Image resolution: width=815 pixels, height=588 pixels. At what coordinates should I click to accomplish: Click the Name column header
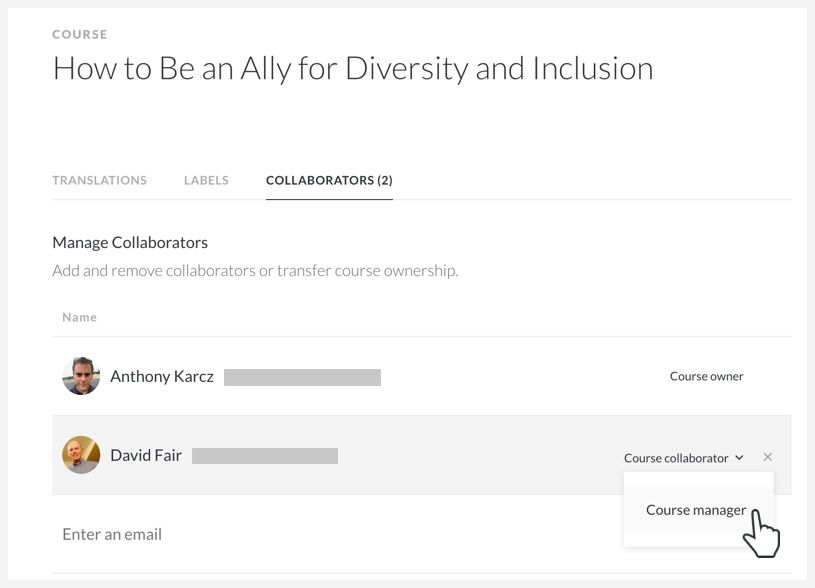point(79,317)
